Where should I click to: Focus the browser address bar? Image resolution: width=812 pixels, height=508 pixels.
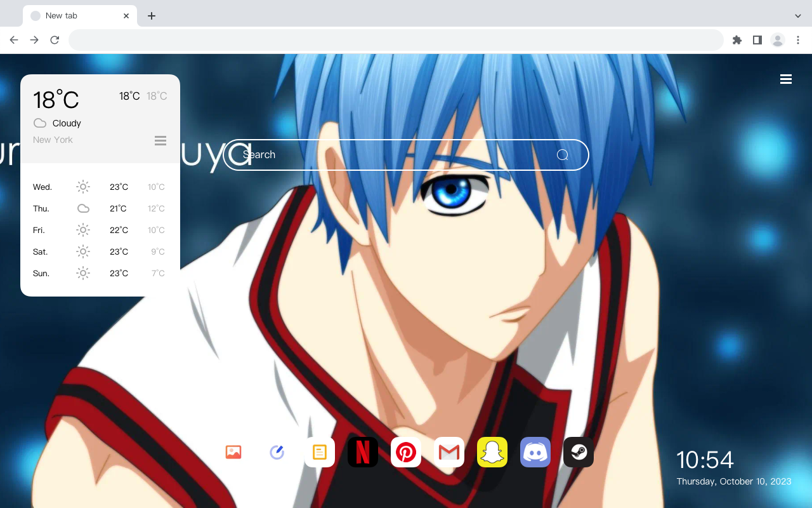(396, 40)
